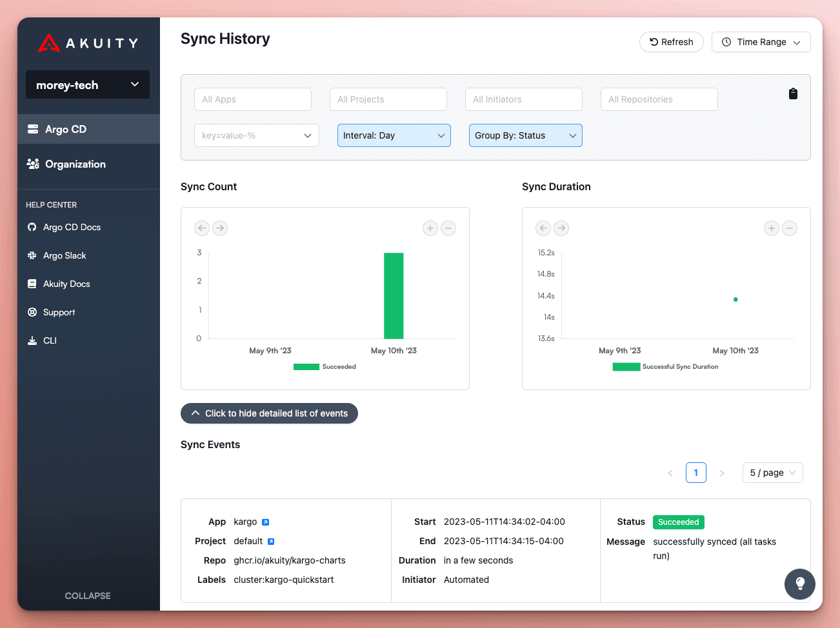Click the Argo Slack icon
The width and height of the screenshot is (840, 628).
point(33,255)
